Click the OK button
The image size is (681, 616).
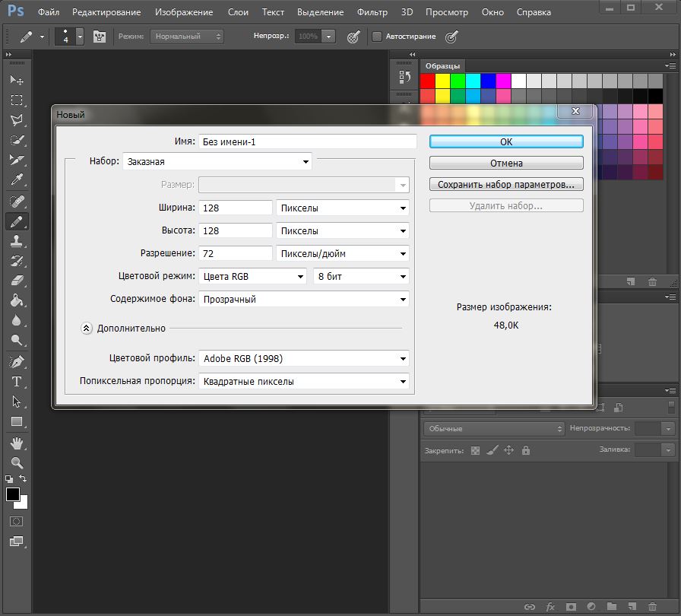[506, 141]
